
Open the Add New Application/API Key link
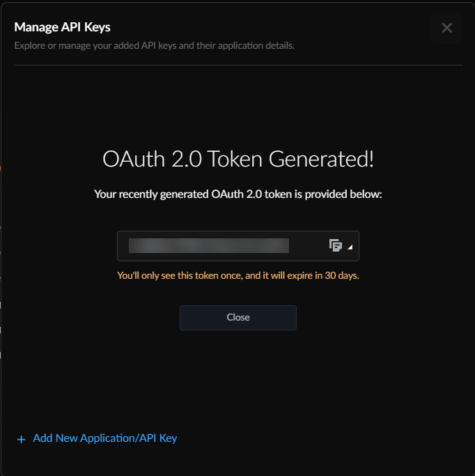pyautogui.click(x=104, y=438)
